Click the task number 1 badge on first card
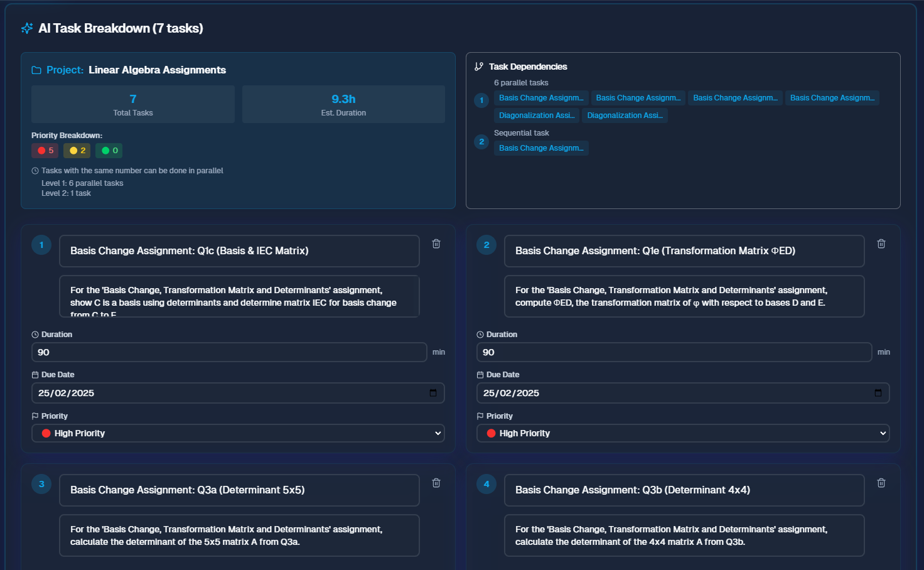This screenshot has width=924, height=570. (41, 245)
